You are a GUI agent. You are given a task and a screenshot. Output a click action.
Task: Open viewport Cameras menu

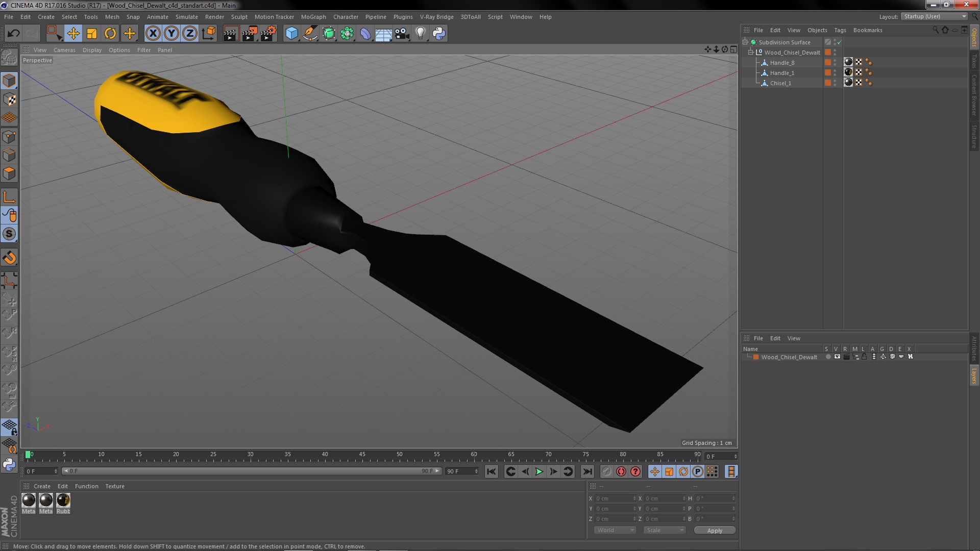(64, 50)
